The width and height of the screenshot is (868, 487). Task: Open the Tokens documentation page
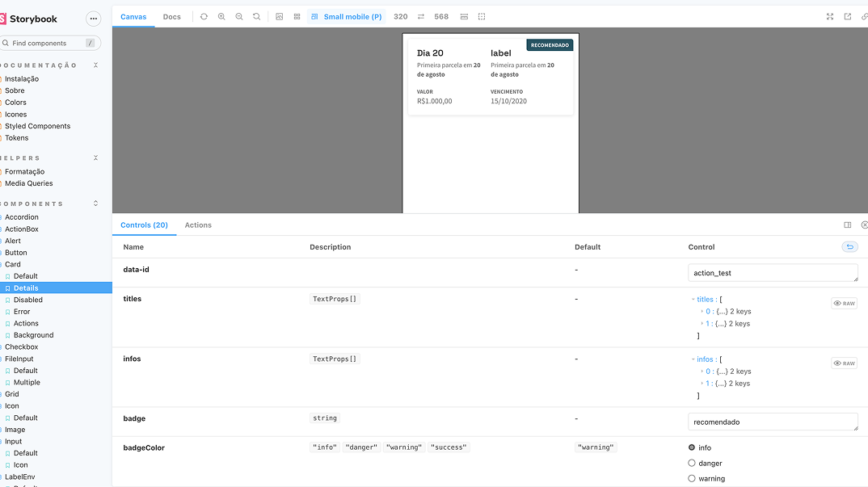(x=17, y=138)
